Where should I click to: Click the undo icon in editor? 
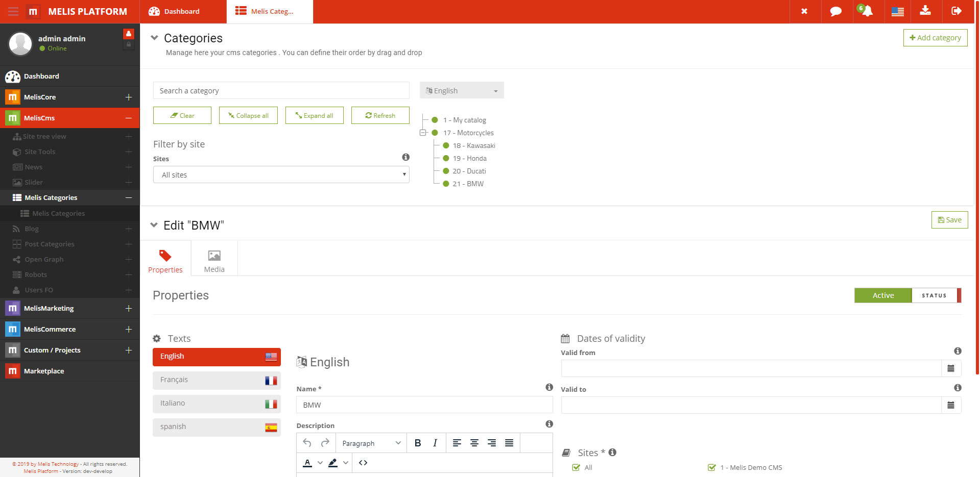click(307, 443)
